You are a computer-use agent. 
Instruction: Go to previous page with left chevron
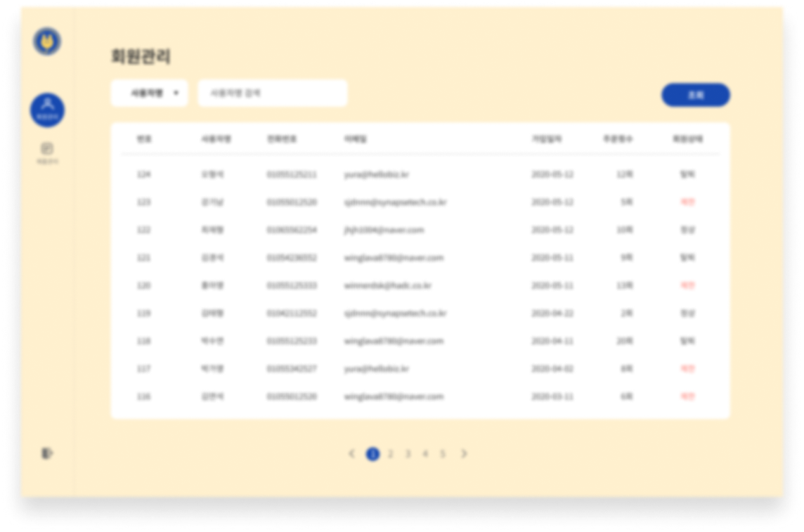tap(351, 453)
